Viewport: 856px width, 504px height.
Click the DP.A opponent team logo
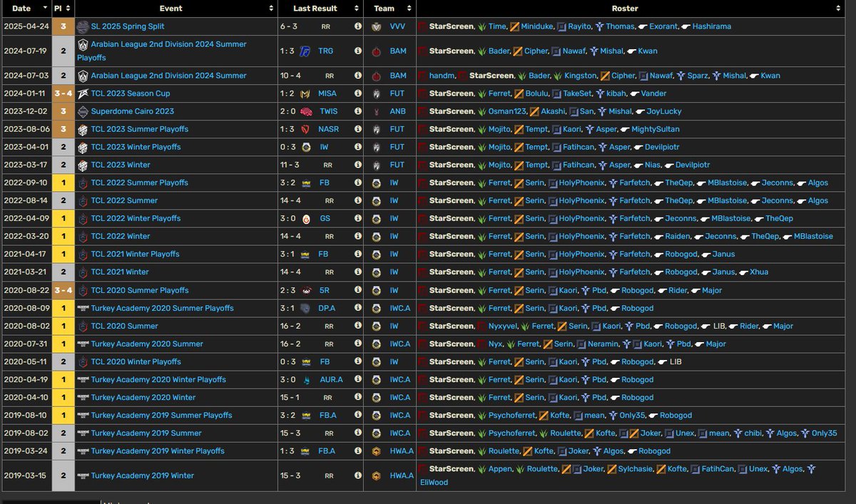[x=305, y=308]
